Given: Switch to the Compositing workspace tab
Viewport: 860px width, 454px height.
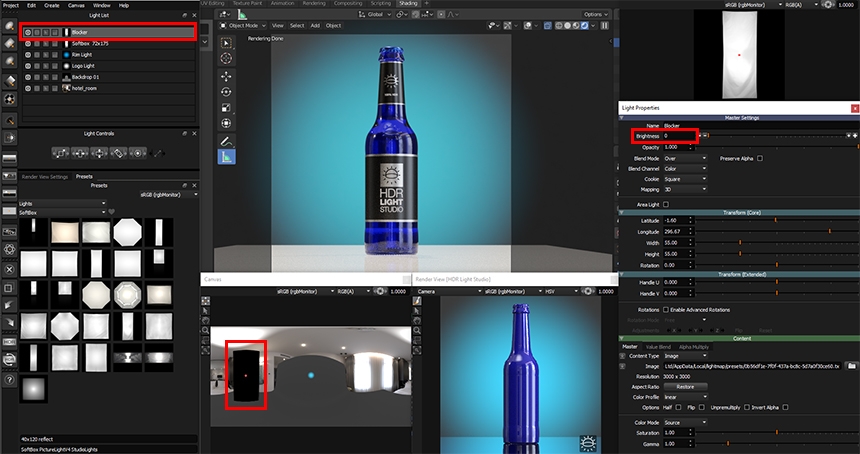Looking at the screenshot, I should tap(348, 3).
